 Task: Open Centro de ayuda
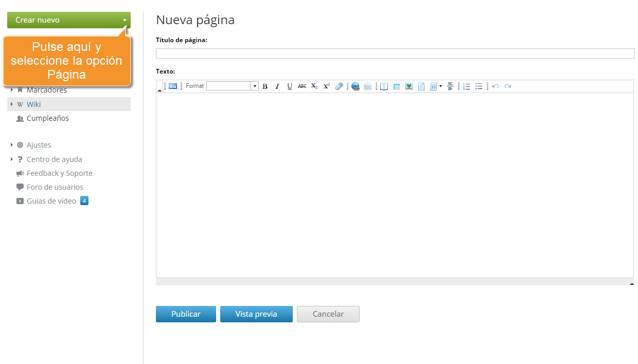pyautogui.click(x=55, y=159)
